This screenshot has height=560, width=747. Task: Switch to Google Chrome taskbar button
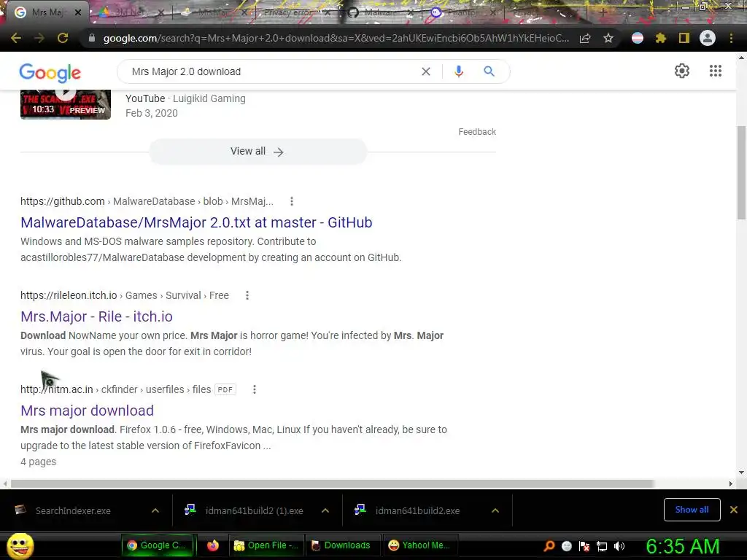click(158, 545)
